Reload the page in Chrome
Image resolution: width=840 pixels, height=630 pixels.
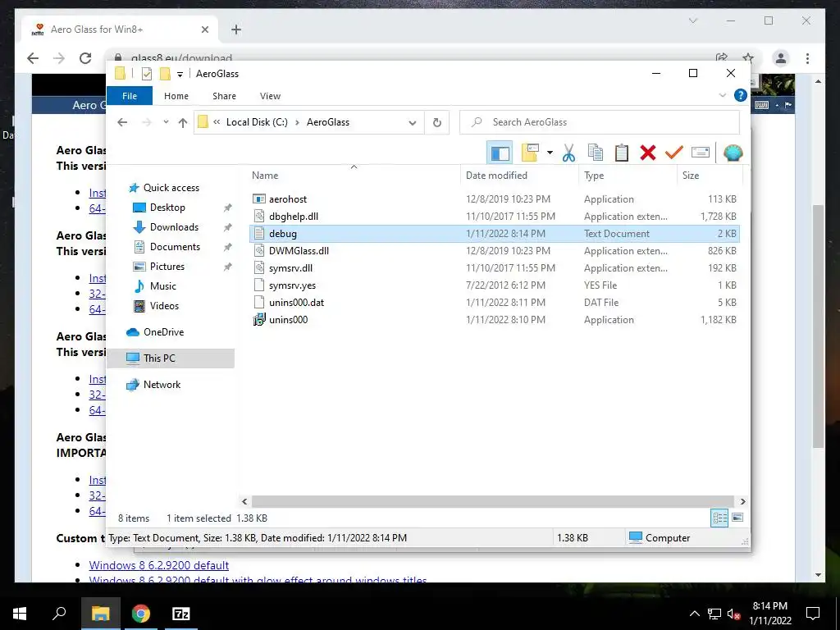pos(84,58)
